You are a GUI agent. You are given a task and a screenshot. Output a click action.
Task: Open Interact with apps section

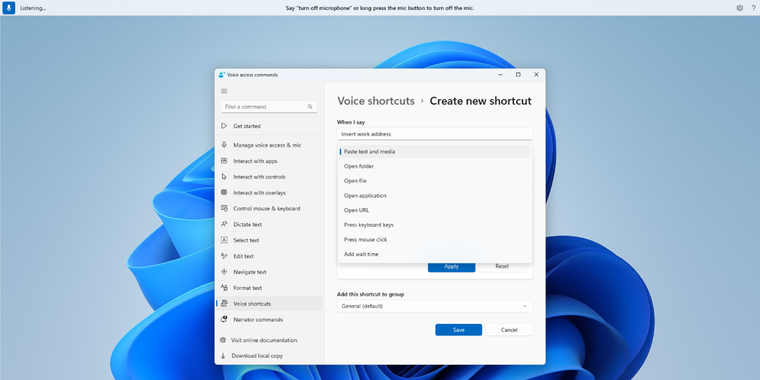tap(269, 161)
